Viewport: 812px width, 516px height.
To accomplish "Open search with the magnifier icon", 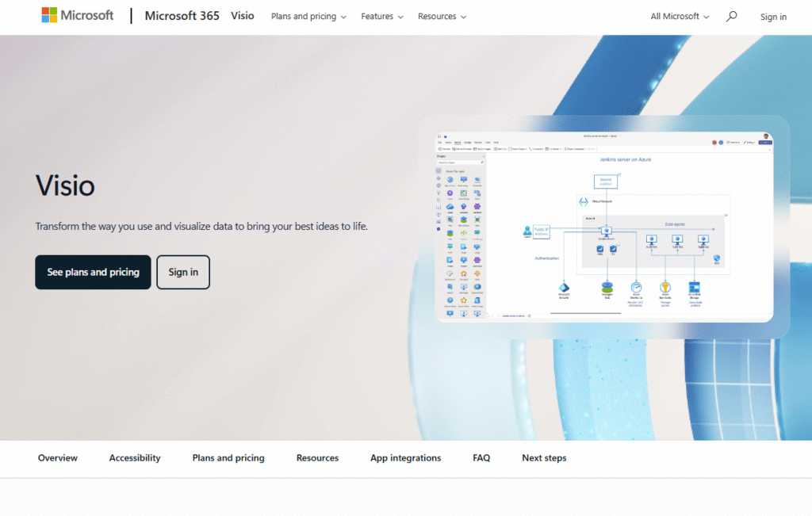I will (731, 16).
